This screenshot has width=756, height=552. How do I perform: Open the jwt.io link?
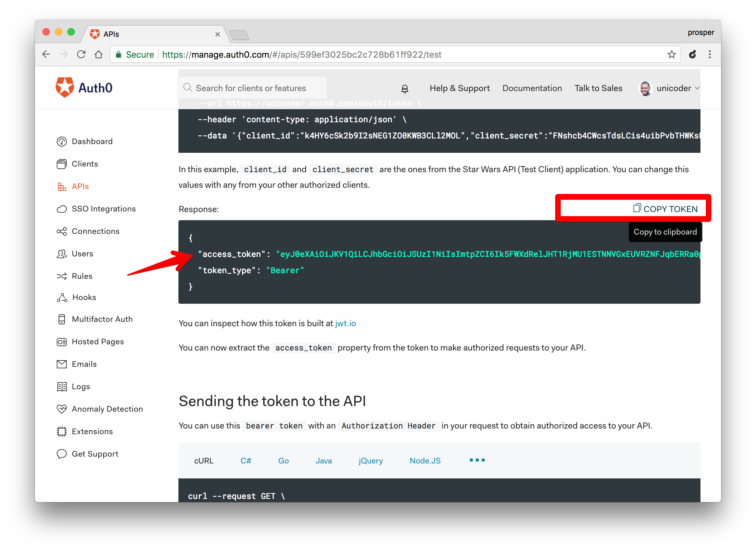pos(345,323)
